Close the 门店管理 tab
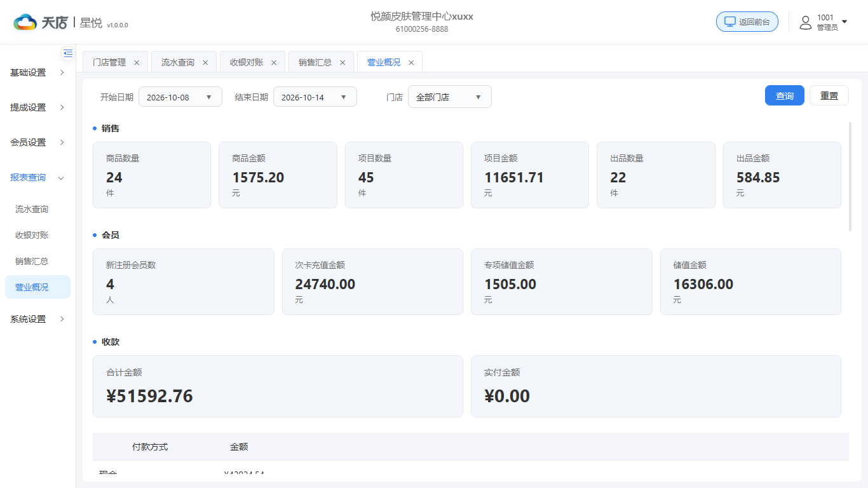 coord(137,62)
